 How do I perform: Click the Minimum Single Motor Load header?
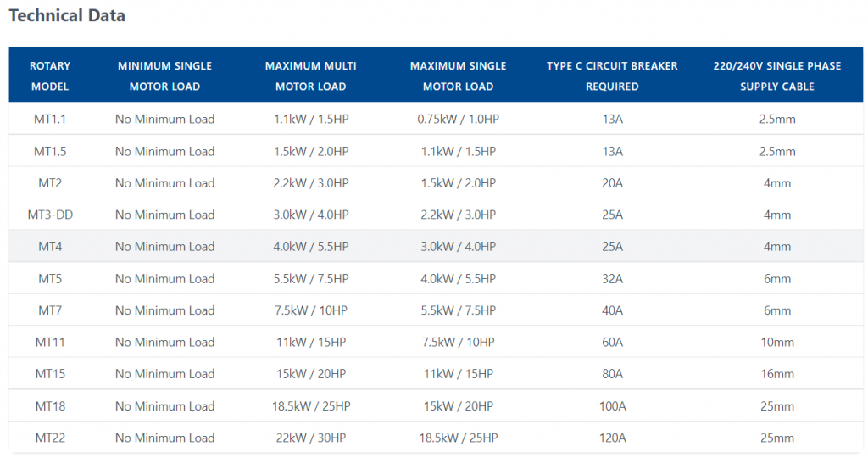pyautogui.click(x=165, y=75)
